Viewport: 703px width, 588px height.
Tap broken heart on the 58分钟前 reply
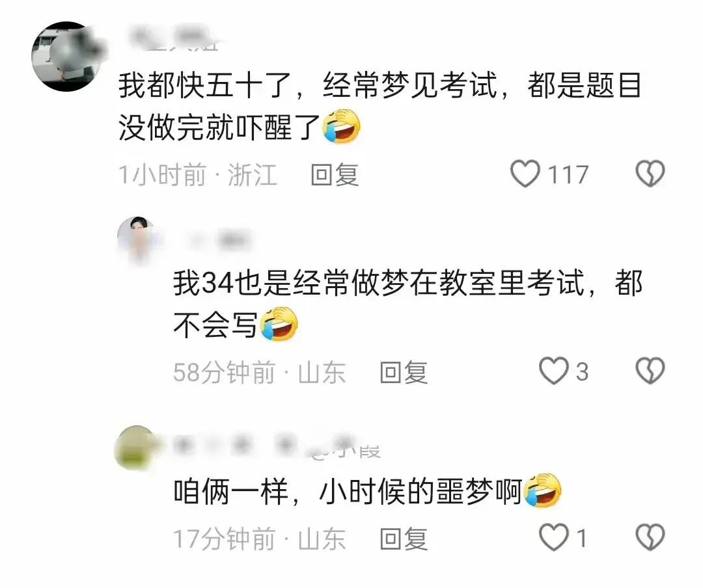(x=650, y=371)
